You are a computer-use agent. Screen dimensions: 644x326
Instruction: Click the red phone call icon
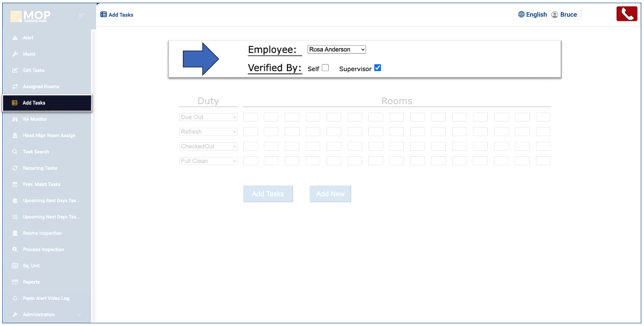[626, 14]
